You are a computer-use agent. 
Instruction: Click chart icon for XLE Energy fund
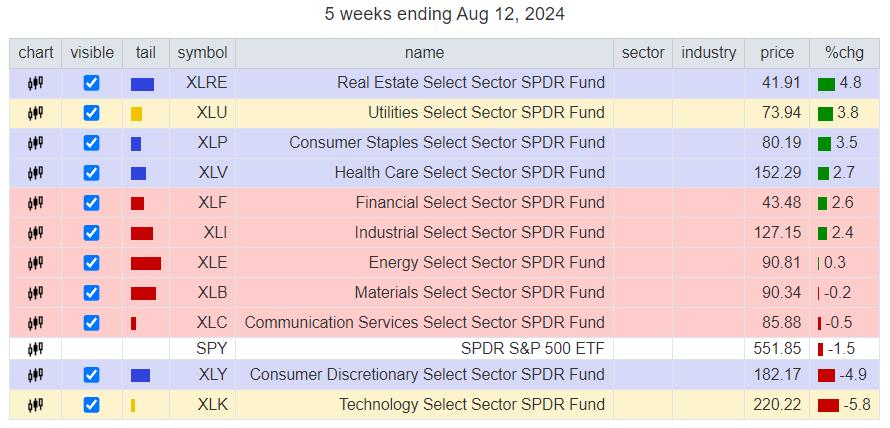pos(35,263)
